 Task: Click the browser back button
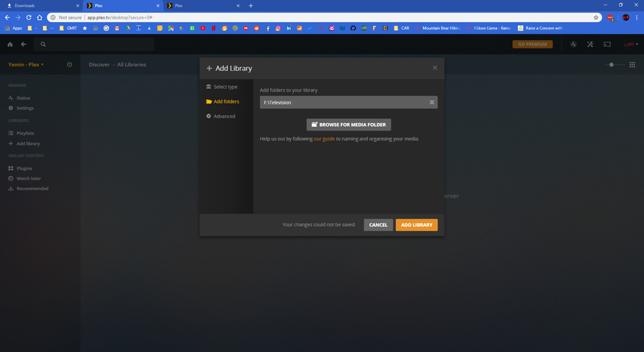click(7, 17)
